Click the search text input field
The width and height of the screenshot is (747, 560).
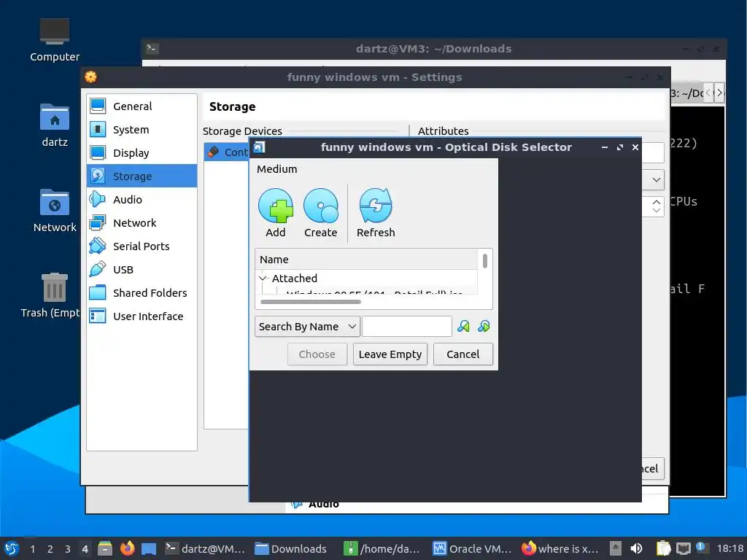[407, 327]
